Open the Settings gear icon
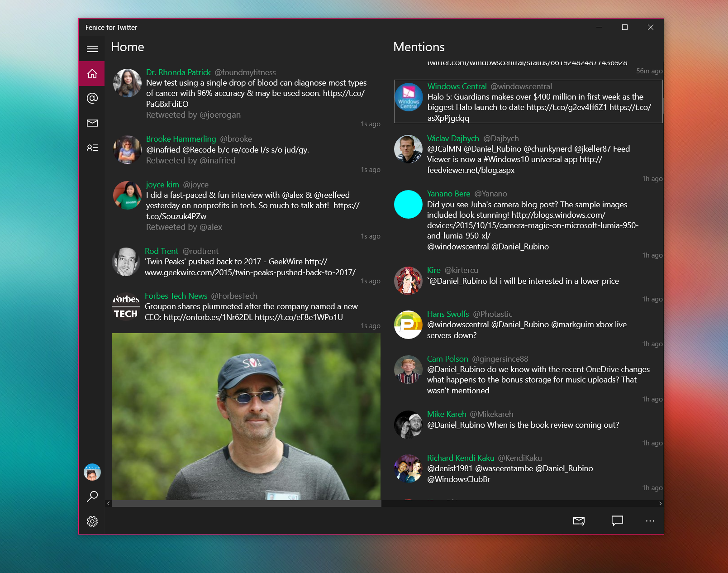 [x=92, y=521]
